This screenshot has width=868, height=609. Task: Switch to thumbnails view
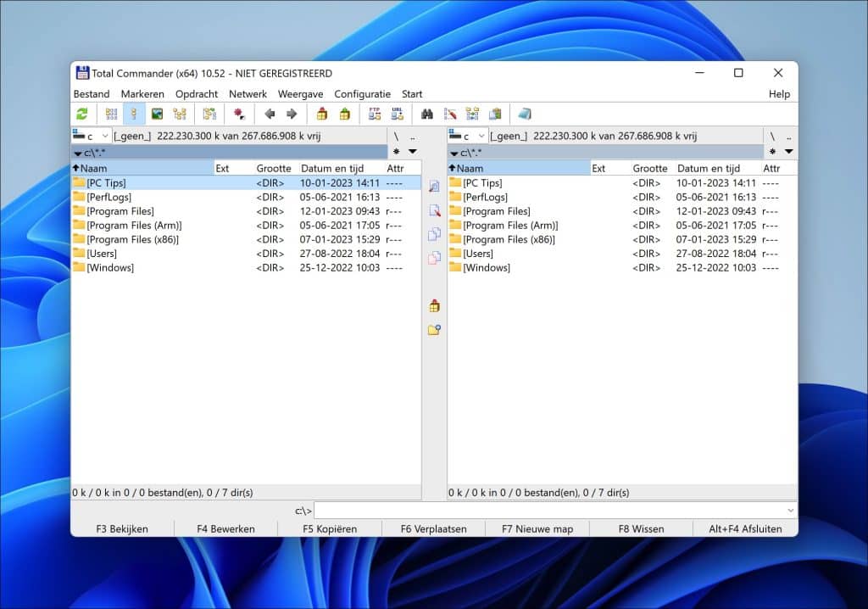click(x=157, y=113)
